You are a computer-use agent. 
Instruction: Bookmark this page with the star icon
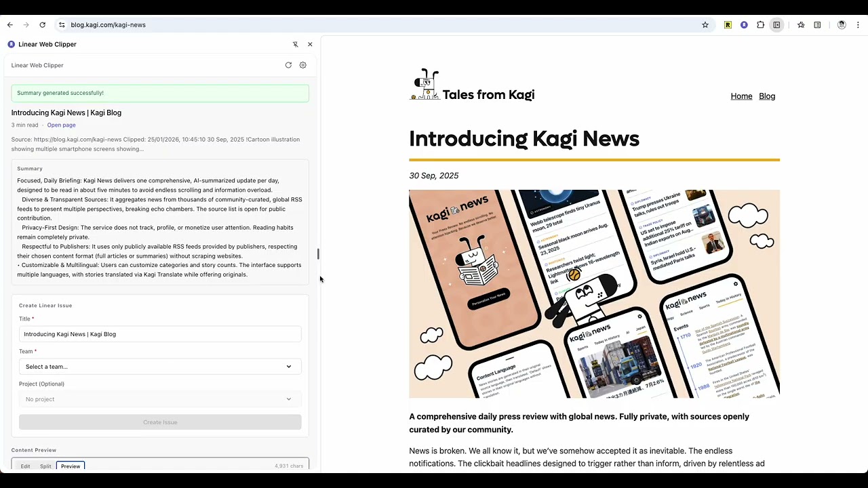(705, 25)
